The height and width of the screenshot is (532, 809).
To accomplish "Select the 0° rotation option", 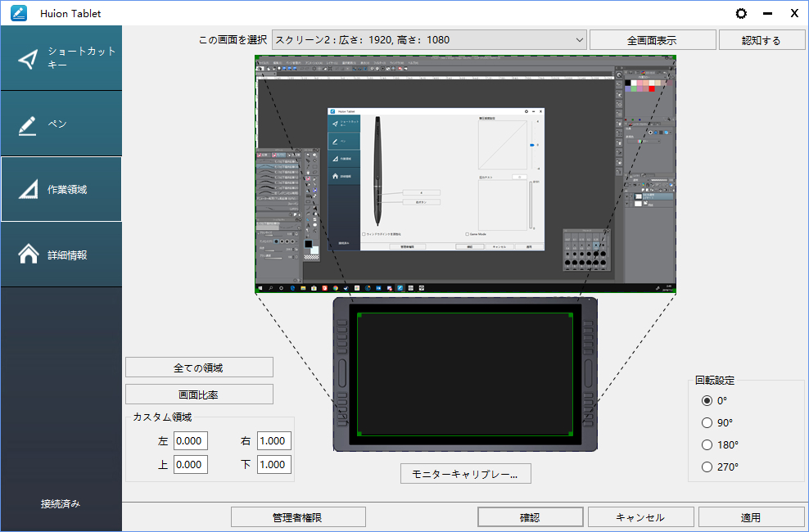I will pyautogui.click(x=707, y=401).
